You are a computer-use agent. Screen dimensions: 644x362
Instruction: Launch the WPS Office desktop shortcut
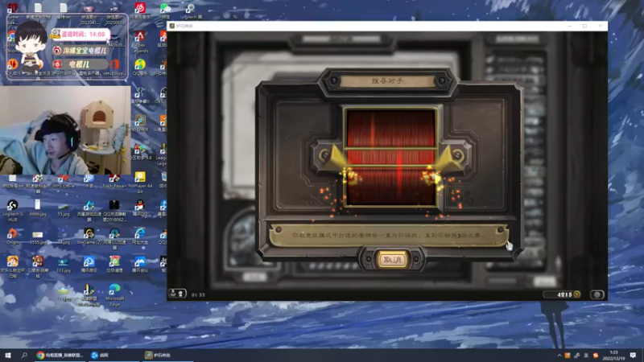click(x=64, y=180)
